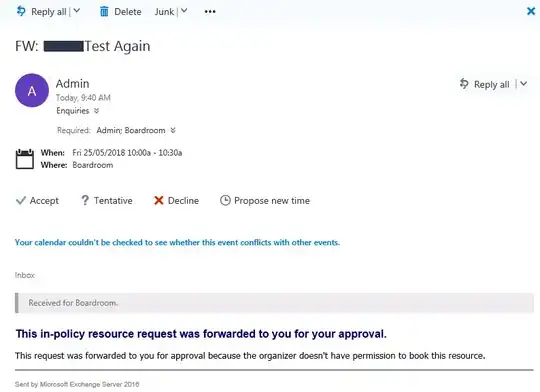Open the Junk dropdown arrow
Viewport: 540px width, 392px height.
(184, 11)
